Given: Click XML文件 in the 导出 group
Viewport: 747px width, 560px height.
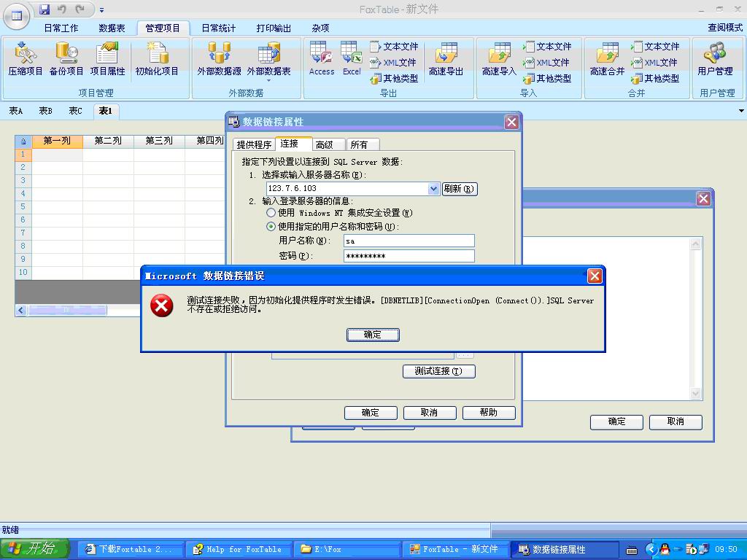Looking at the screenshot, I should click(x=393, y=63).
